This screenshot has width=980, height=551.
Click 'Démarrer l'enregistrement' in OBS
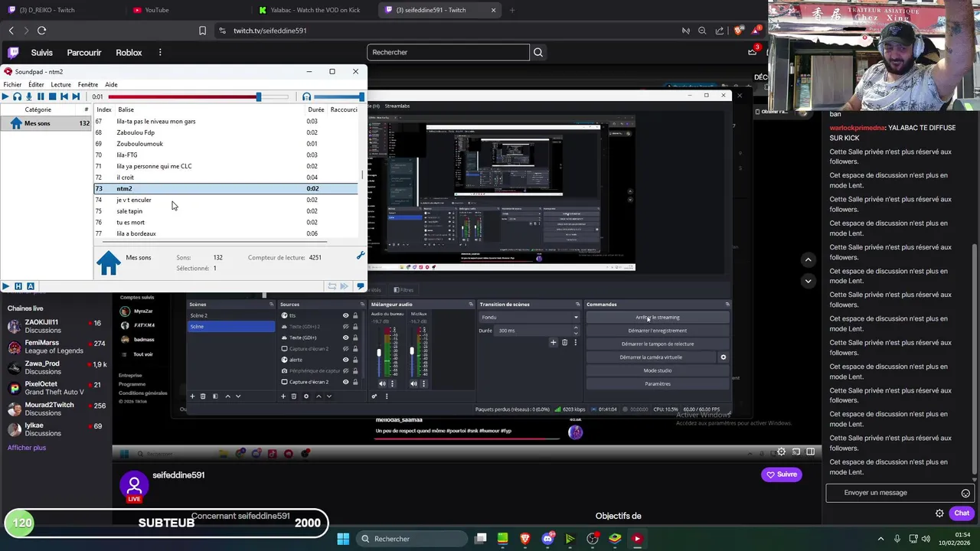tap(658, 331)
